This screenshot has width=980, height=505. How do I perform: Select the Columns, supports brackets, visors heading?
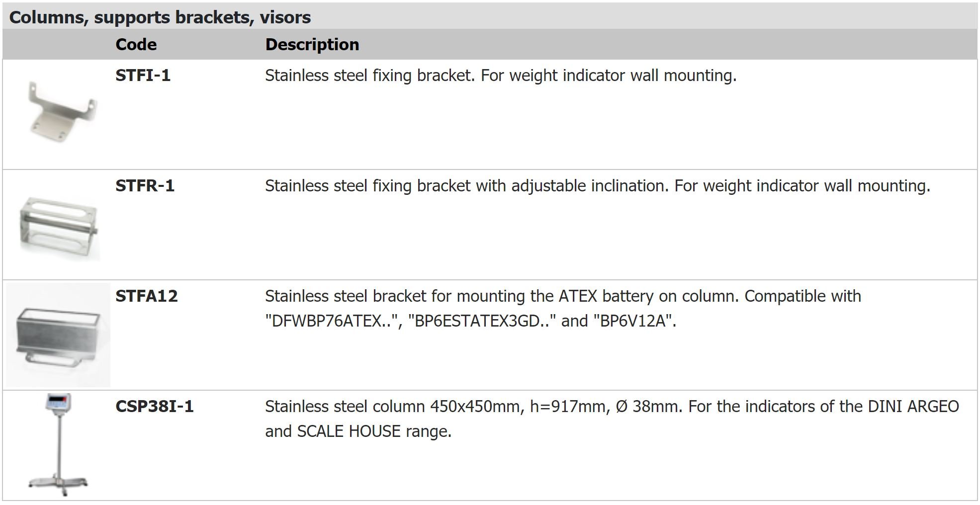click(160, 17)
